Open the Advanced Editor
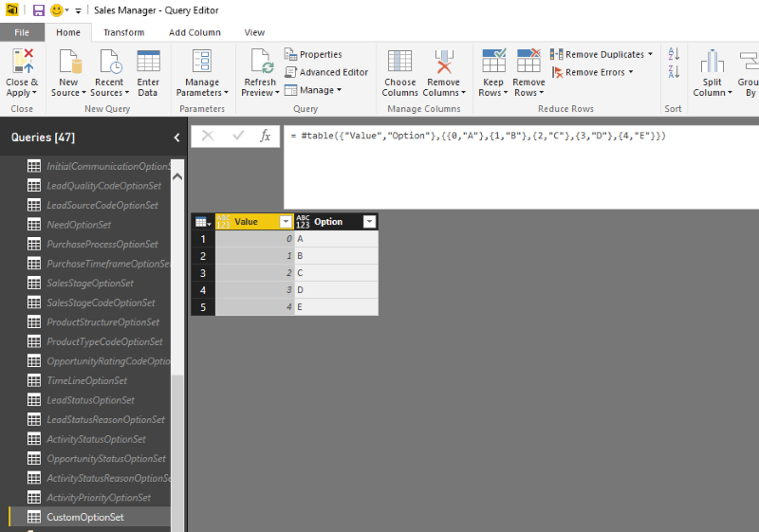759x532 pixels. coord(326,72)
